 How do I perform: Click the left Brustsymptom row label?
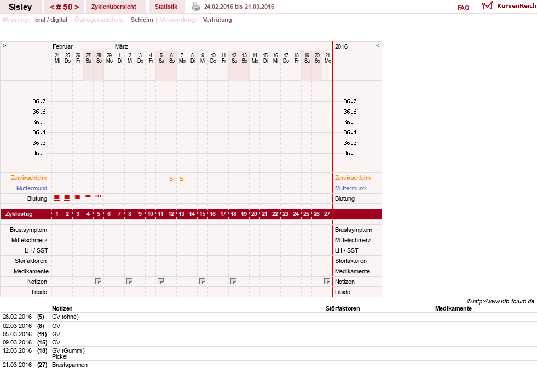(x=28, y=230)
